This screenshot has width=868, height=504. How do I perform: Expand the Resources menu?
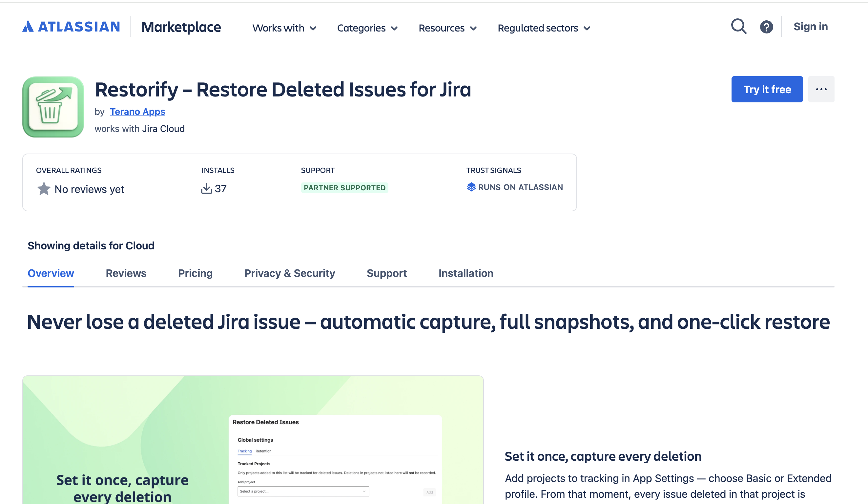tap(447, 28)
